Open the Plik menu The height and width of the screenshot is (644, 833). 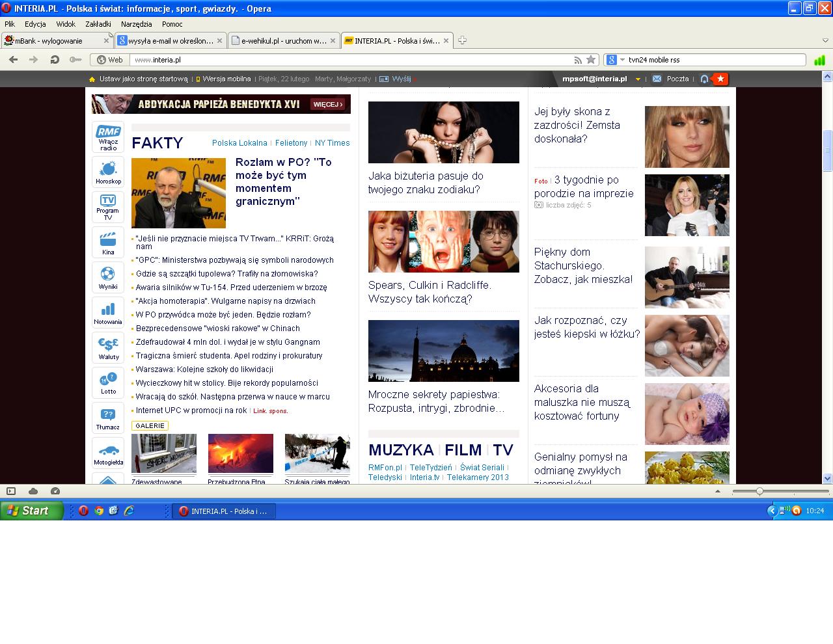pos(10,24)
